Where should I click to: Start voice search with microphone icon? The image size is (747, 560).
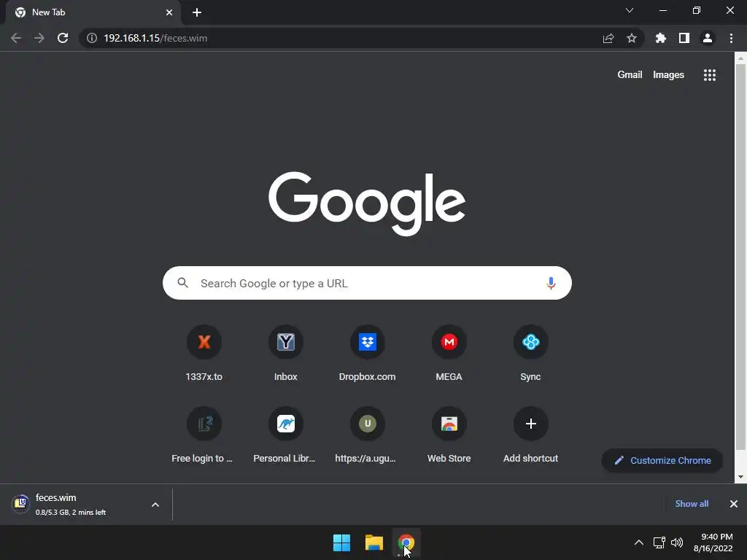(550, 284)
